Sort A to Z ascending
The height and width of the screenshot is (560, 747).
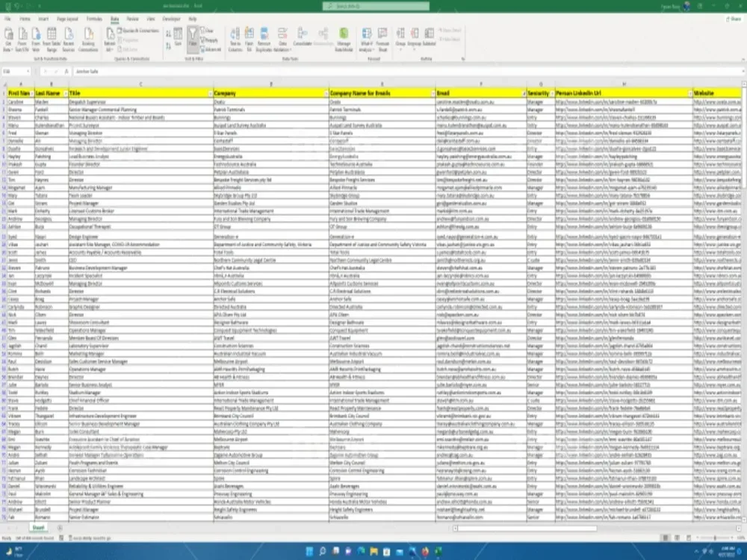[168, 34]
